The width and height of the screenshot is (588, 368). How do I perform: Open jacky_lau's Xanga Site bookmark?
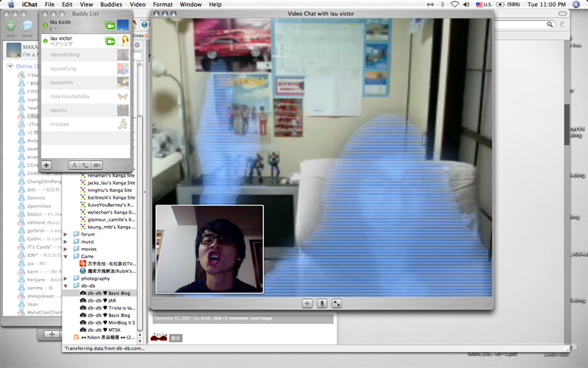[x=111, y=183]
